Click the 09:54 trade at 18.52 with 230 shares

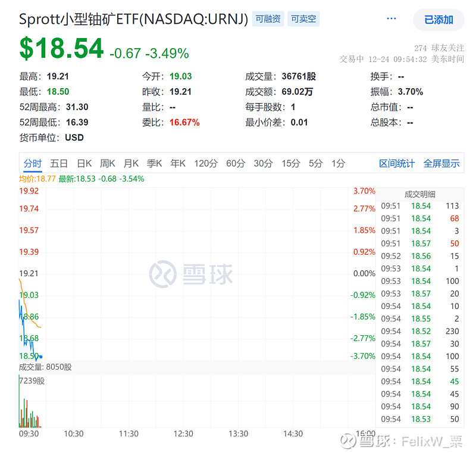pos(420,331)
